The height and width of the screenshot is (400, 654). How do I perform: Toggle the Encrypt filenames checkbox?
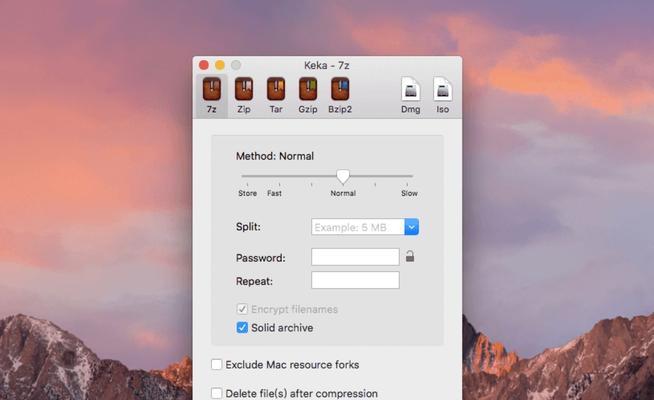click(x=242, y=309)
